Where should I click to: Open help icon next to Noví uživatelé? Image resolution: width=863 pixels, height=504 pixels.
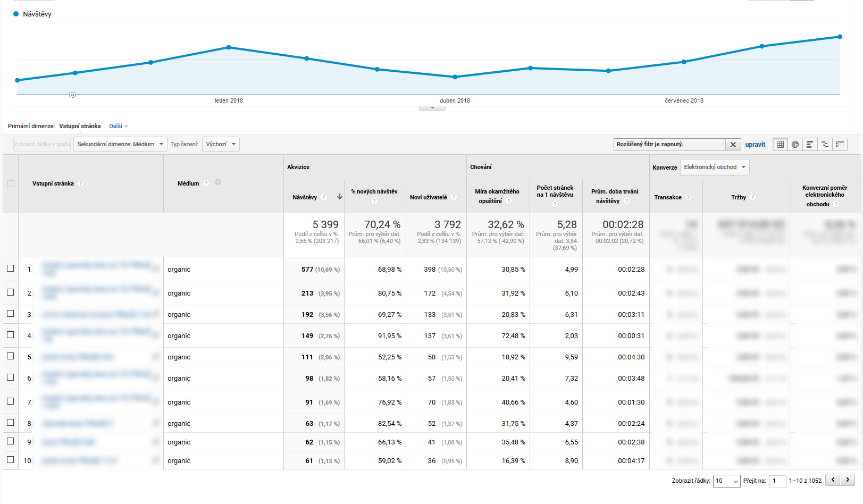pyautogui.click(x=454, y=197)
